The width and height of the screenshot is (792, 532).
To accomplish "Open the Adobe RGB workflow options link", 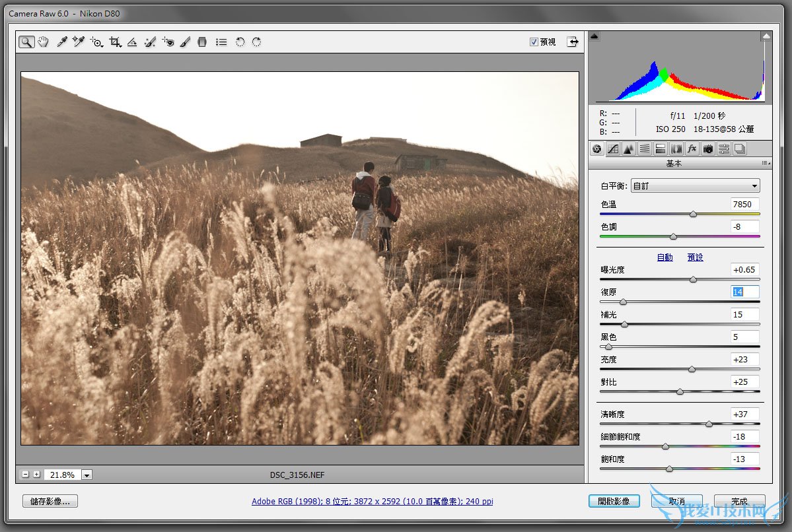I will point(372,502).
